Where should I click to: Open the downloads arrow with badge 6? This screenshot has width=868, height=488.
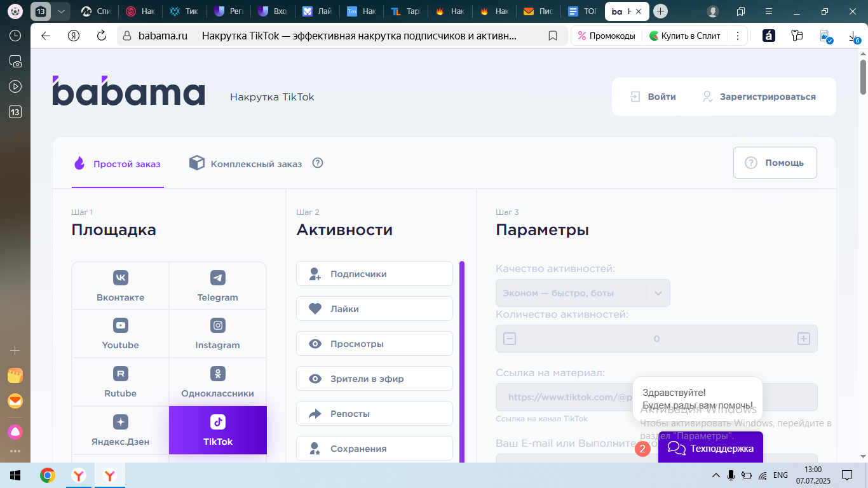(x=853, y=37)
